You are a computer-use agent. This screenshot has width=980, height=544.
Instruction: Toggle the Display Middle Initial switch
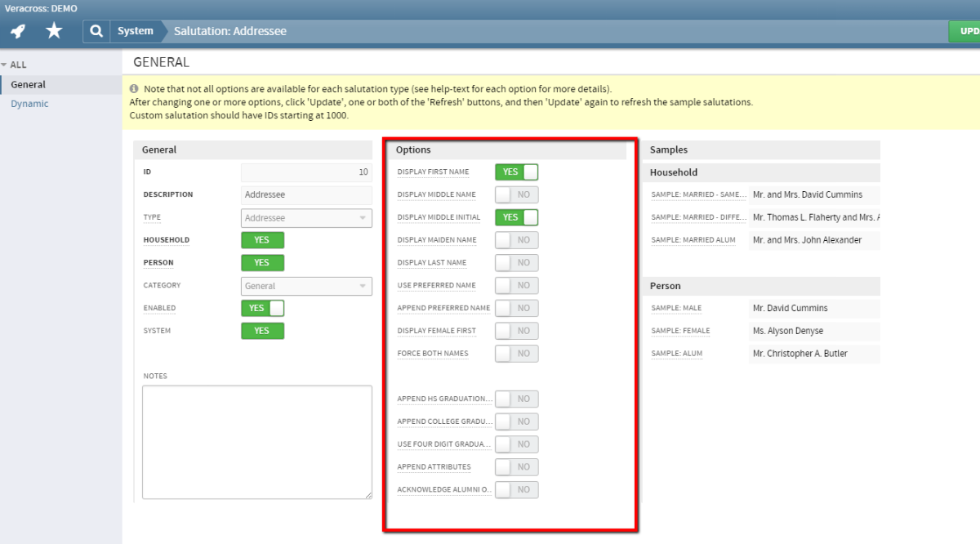pos(517,217)
